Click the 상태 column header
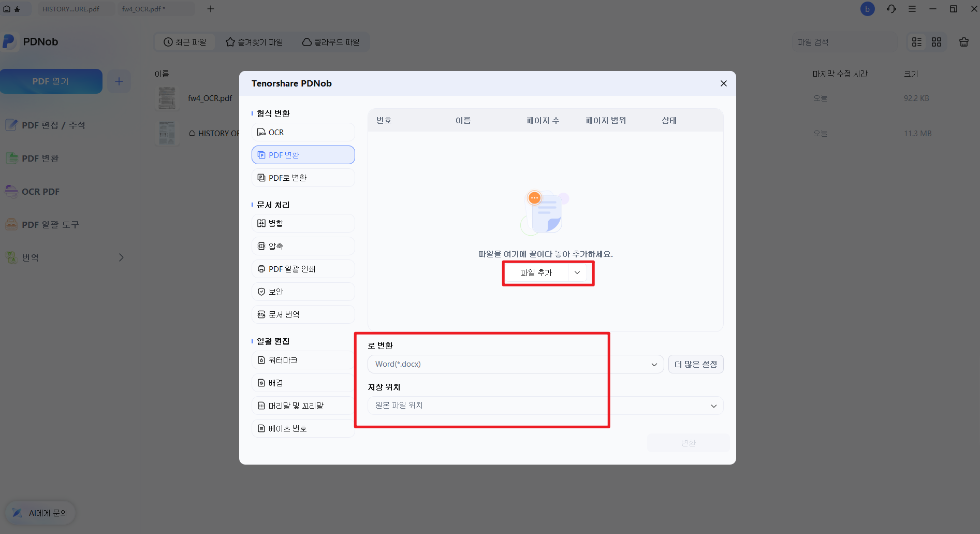Viewport: 980px width, 534px height. coord(669,120)
